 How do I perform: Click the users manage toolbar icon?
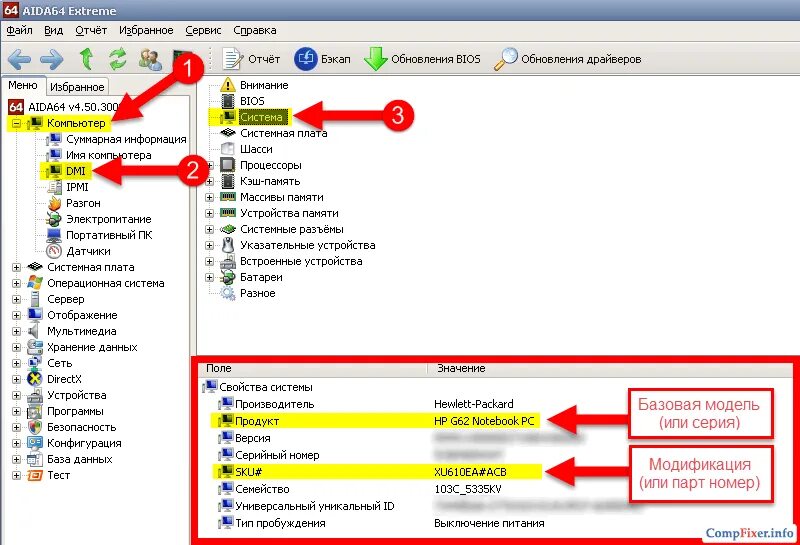150,59
